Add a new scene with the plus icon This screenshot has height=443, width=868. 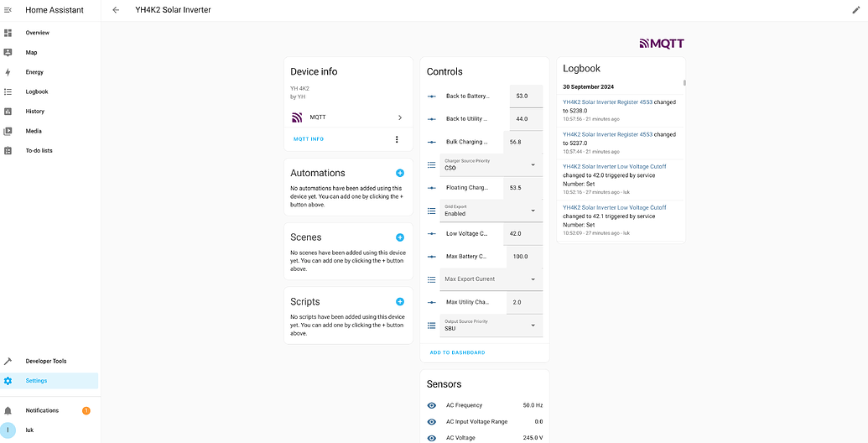coord(400,237)
